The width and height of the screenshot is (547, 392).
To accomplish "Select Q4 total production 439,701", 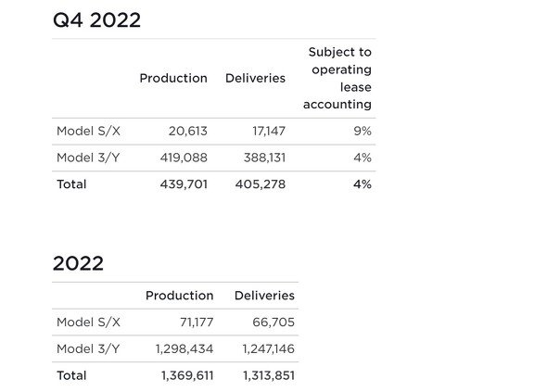I will pos(184,184).
